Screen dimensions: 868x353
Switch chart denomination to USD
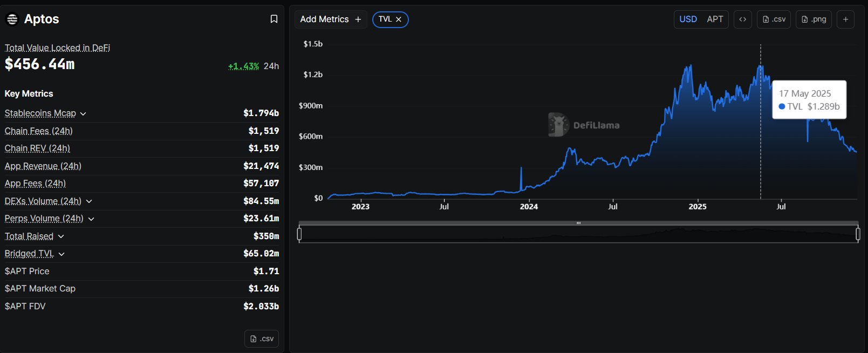(x=688, y=19)
